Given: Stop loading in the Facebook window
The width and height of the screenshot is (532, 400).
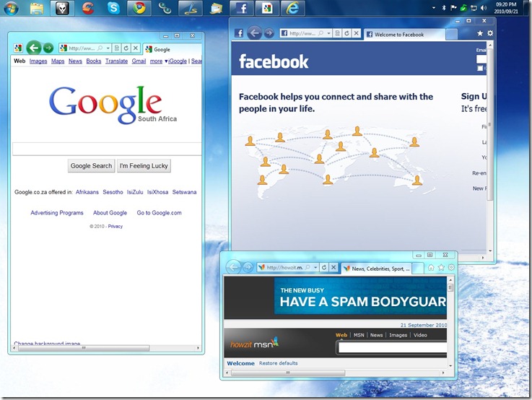Looking at the screenshot, I should pyautogui.click(x=356, y=33).
